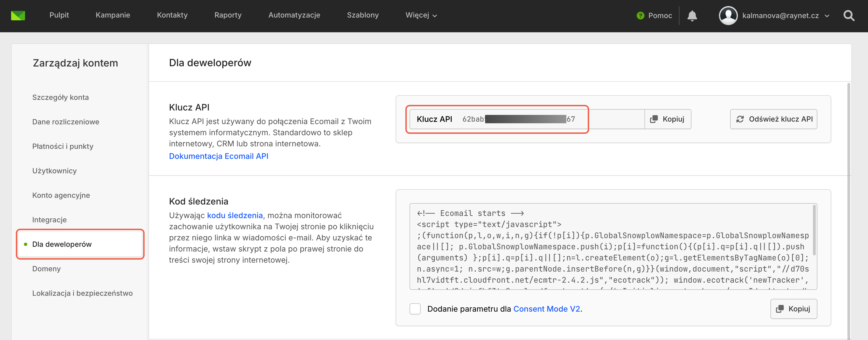Click the Dla deweloperów page heading

click(x=210, y=63)
